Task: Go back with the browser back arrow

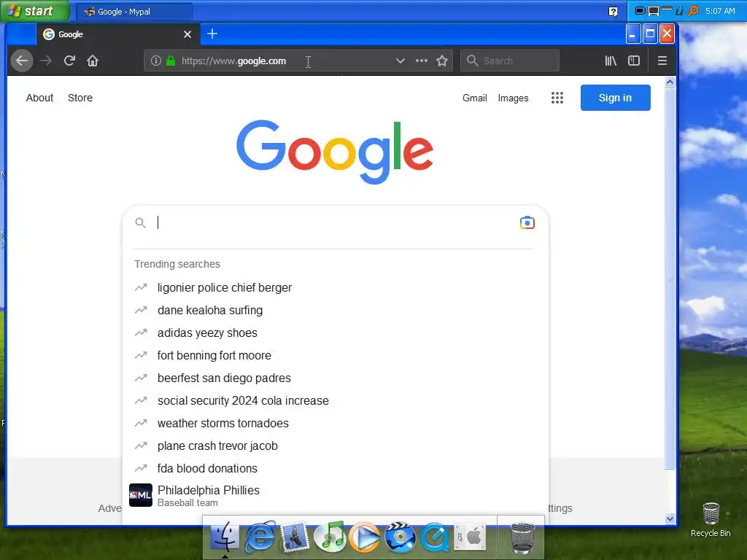Action: [x=22, y=61]
